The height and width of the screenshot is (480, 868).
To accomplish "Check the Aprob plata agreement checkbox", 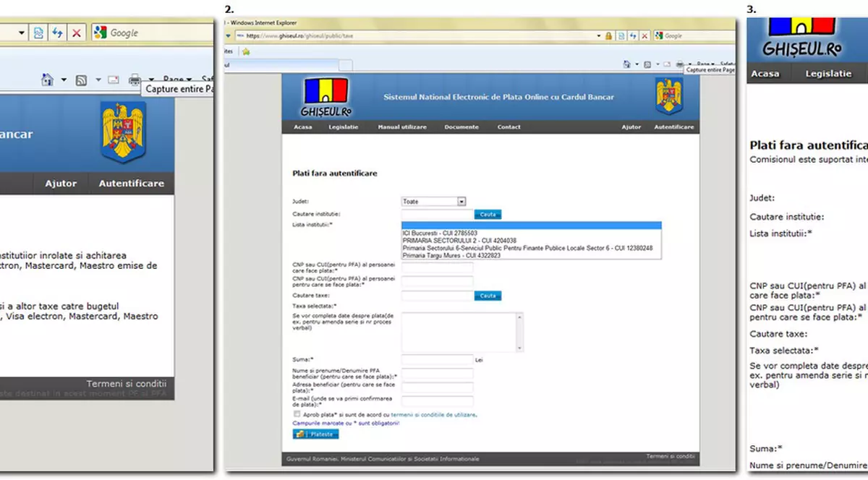I will click(297, 413).
